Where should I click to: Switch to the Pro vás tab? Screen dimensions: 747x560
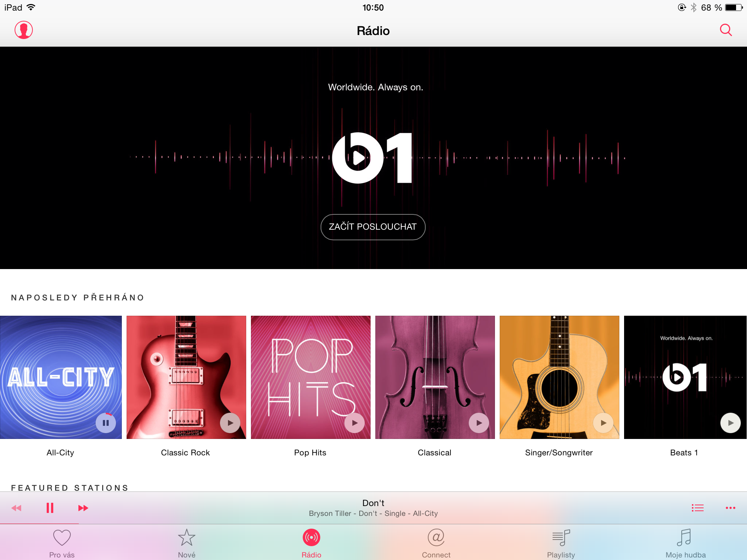[62, 543]
